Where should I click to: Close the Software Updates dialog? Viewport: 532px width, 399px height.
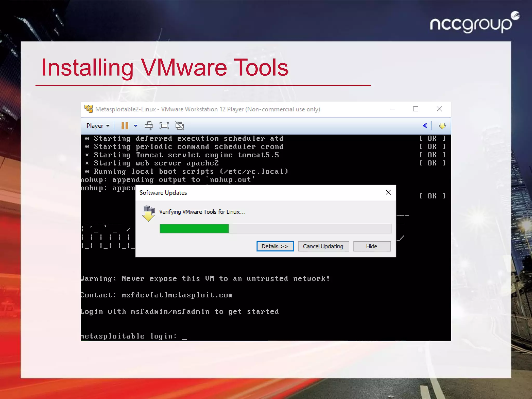point(388,192)
